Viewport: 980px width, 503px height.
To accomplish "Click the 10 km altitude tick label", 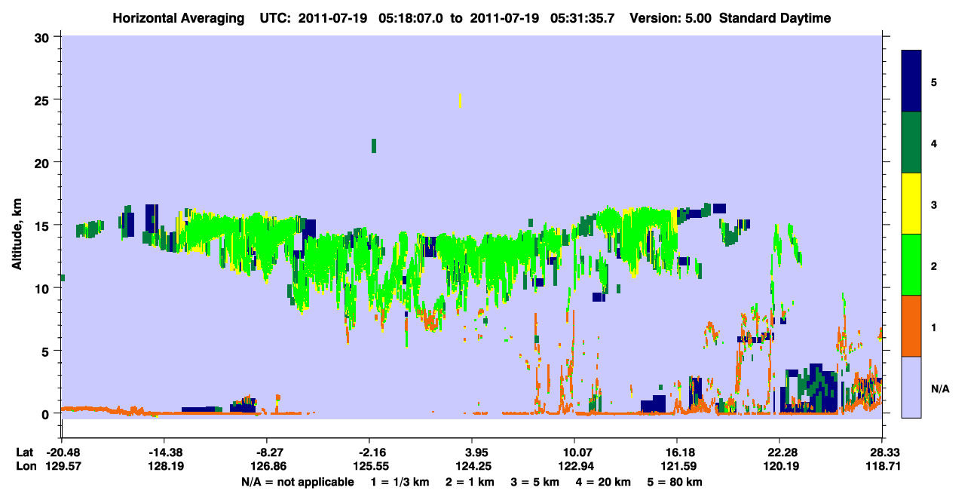I will pos(42,288).
